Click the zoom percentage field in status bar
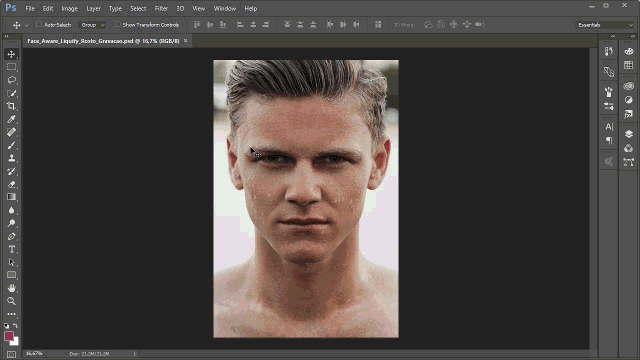This screenshot has width=640, height=360. (x=34, y=353)
